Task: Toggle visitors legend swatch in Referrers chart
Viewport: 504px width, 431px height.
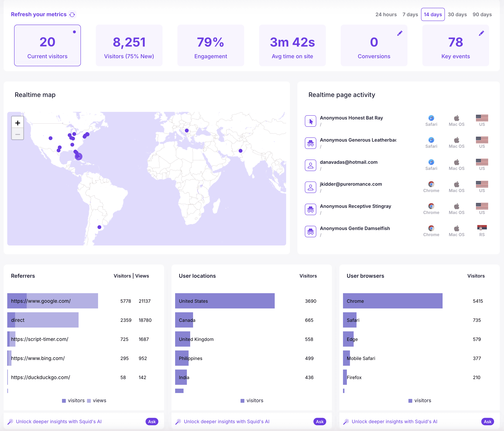Action: coord(64,401)
